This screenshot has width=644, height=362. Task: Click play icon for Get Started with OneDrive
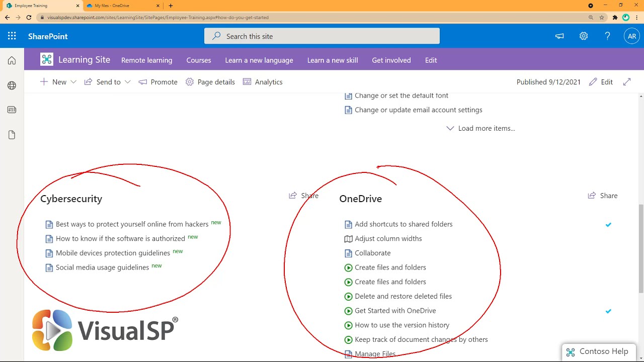(348, 311)
